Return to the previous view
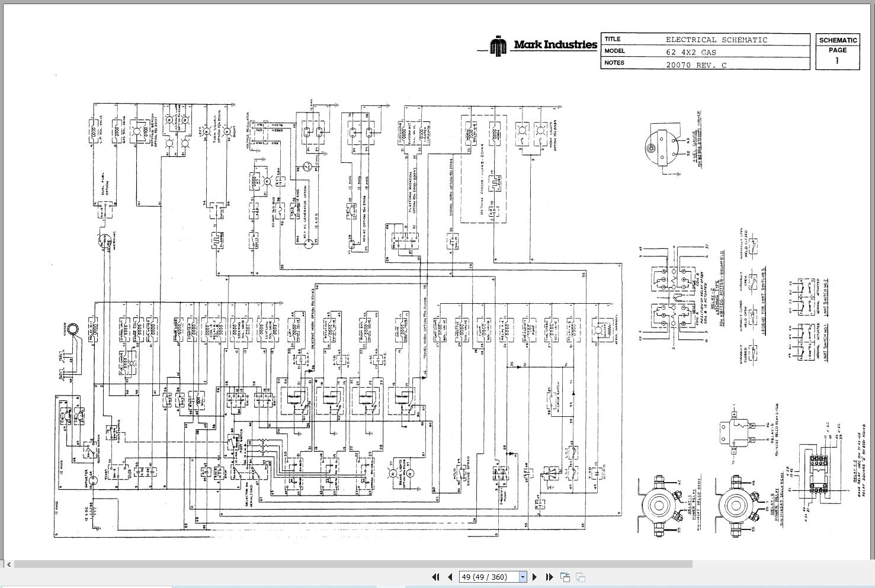 click(x=565, y=577)
